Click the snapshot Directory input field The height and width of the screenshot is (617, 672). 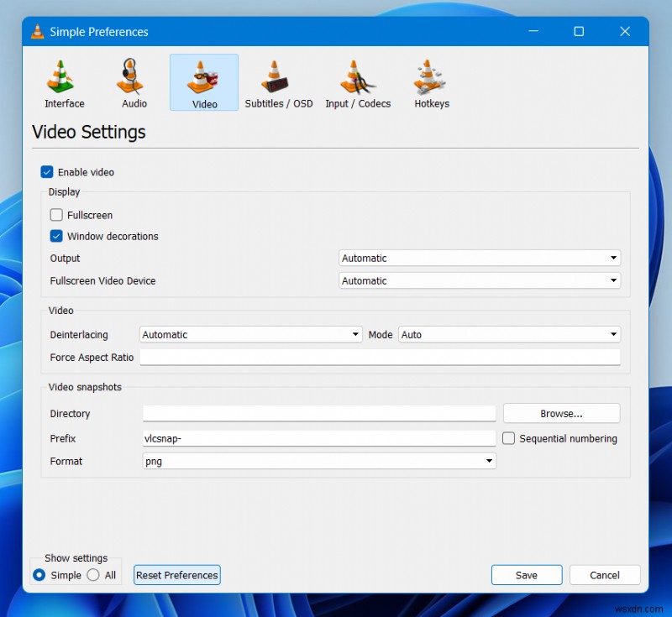319,413
